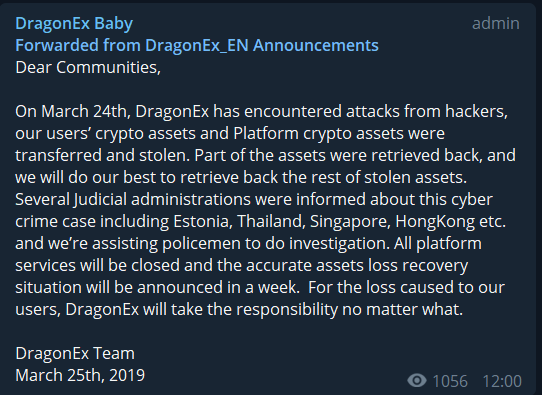Screen dimensions: 542x395
Task: Click the eye views icon
Action: [417, 380]
